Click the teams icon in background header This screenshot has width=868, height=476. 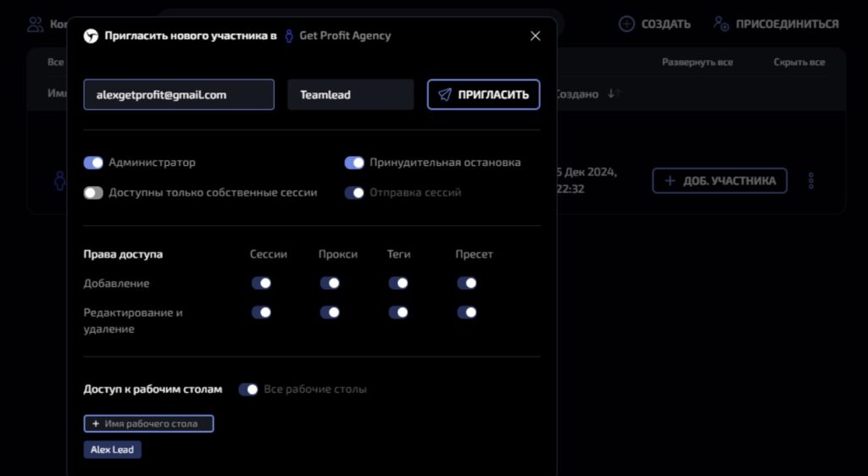pos(36,25)
